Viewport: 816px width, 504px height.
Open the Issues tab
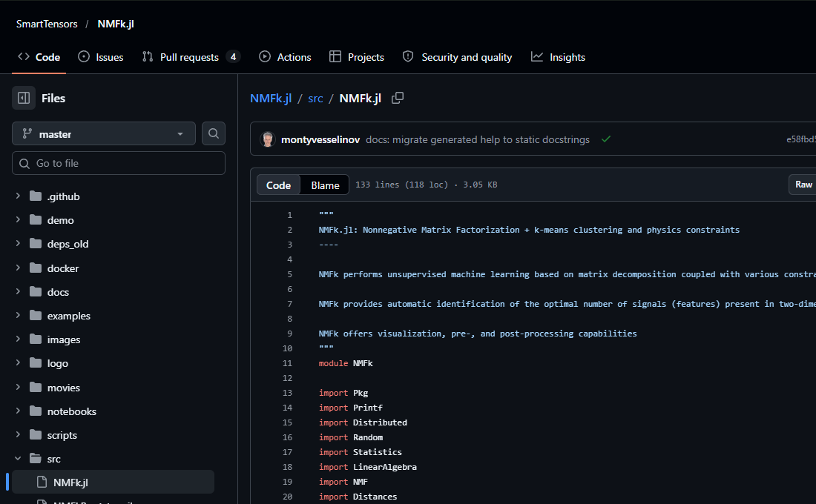click(100, 57)
